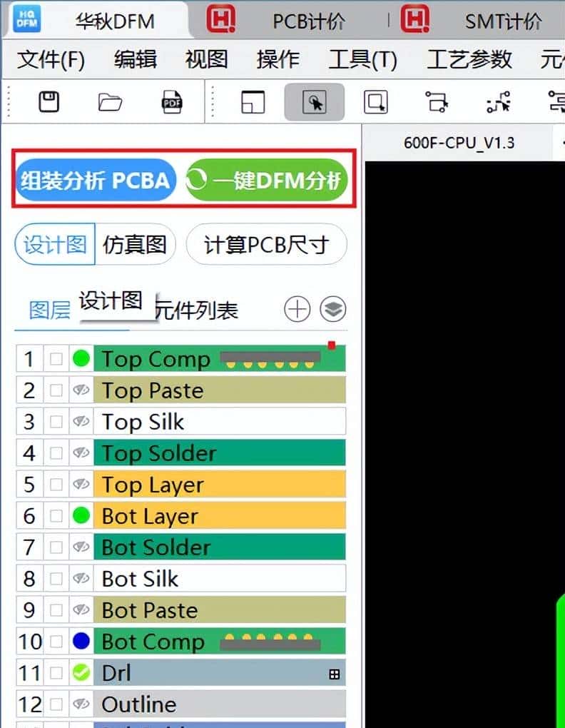This screenshot has width=565, height=728.
Task: Select the 仿真图 view button
Action: click(135, 244)
